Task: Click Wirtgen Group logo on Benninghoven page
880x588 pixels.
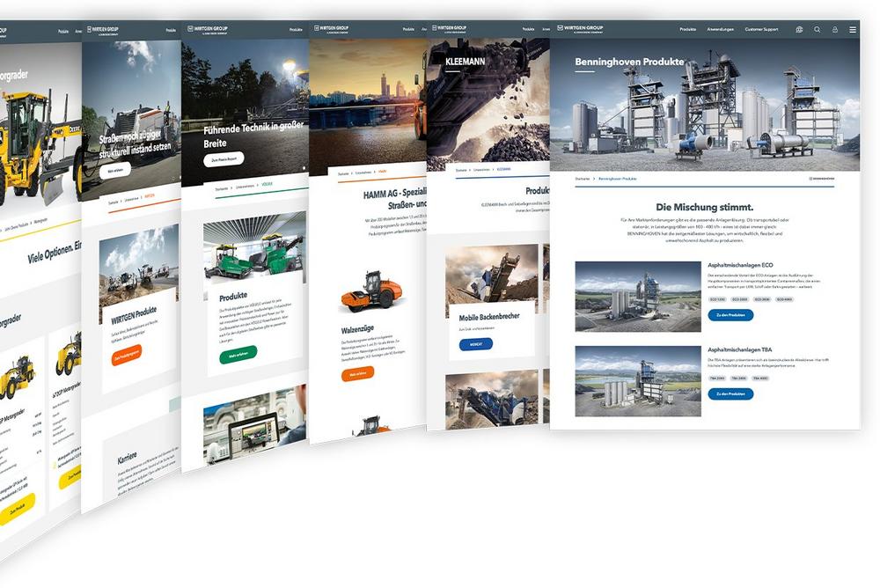Action: coord(581,29)
